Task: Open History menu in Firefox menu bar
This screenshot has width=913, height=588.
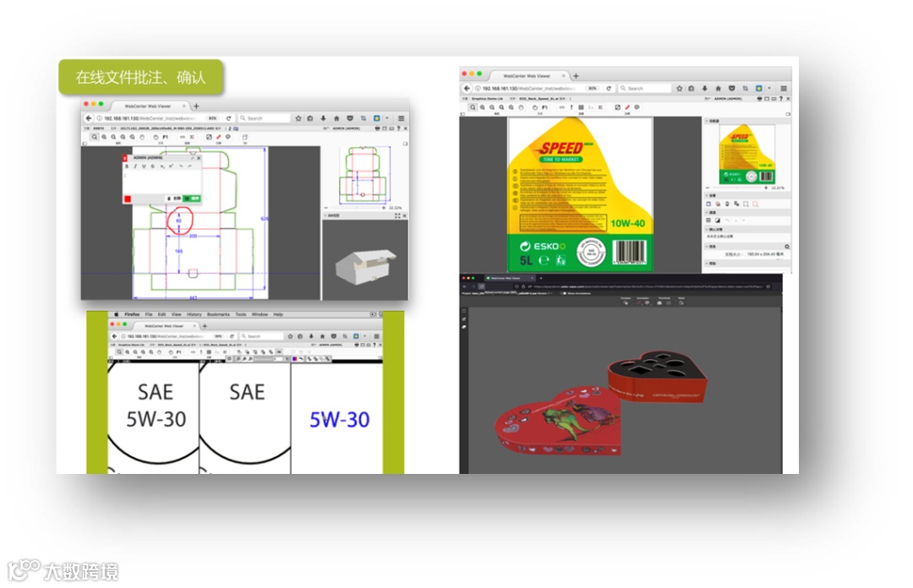Action: click(x=194, y=314)
